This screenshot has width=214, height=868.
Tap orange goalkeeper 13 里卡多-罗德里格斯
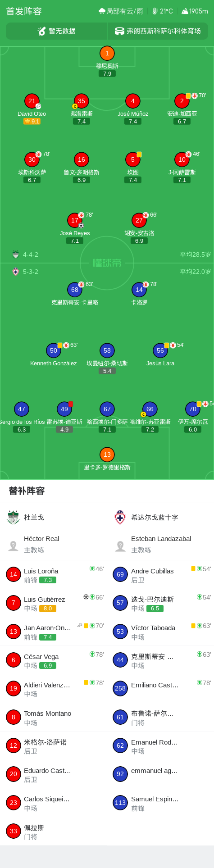click(107, 454)
